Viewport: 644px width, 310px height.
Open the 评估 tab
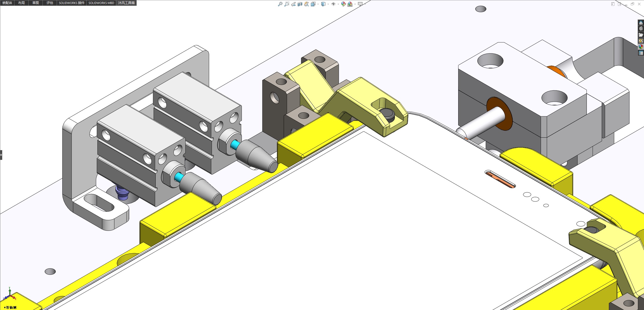tap(50, 3)
